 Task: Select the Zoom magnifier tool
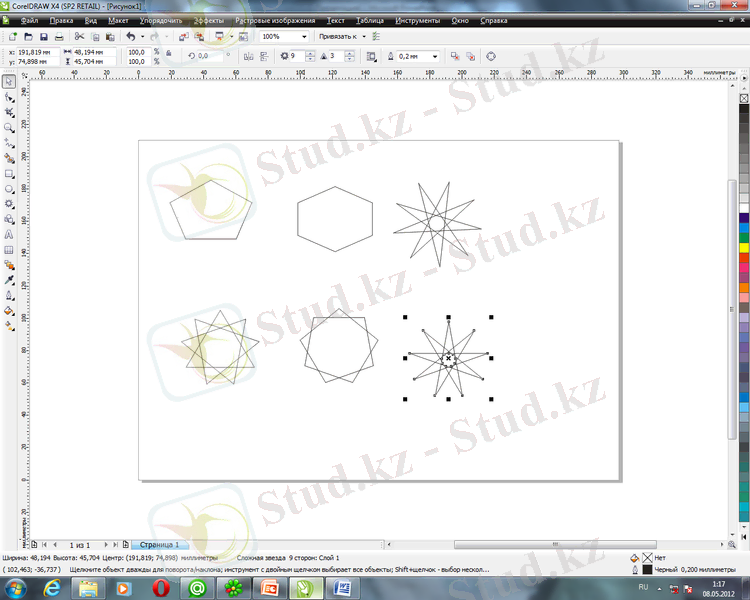tap(9, 128)
